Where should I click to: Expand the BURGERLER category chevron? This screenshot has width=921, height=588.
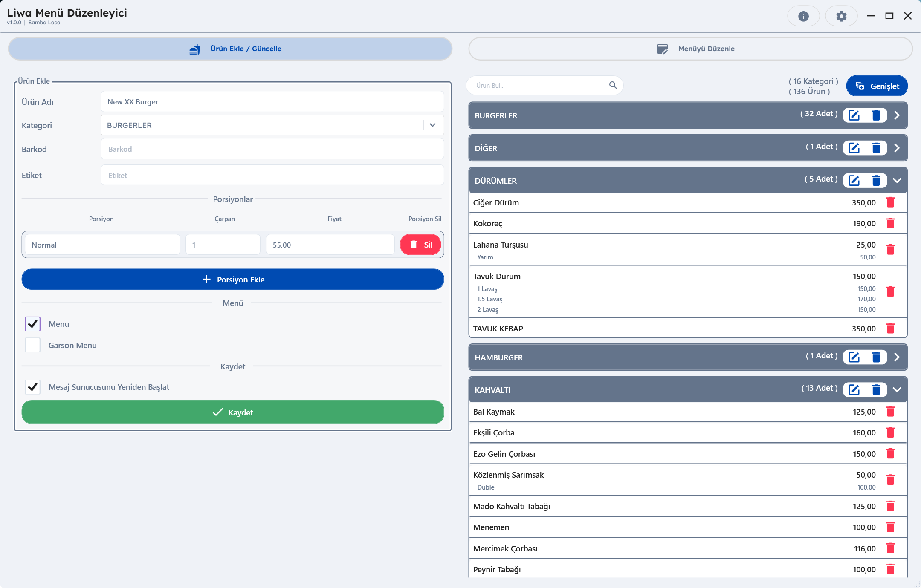tap(897, 115)
